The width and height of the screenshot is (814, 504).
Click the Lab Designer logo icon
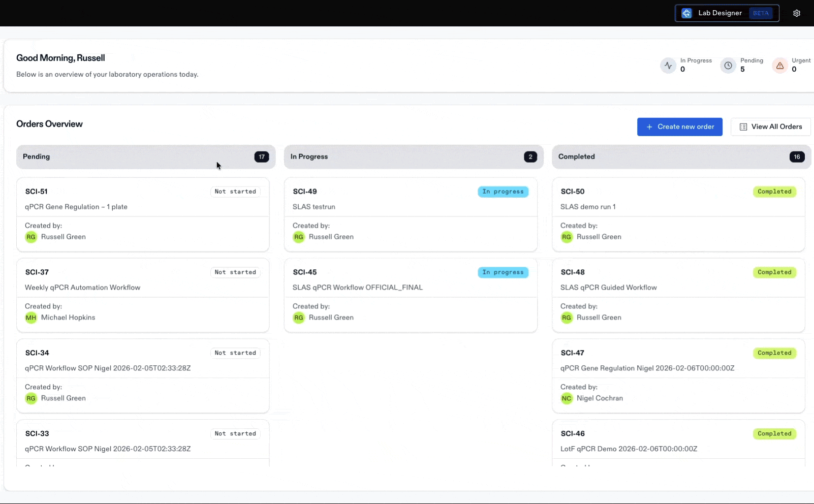pos(687,13)
